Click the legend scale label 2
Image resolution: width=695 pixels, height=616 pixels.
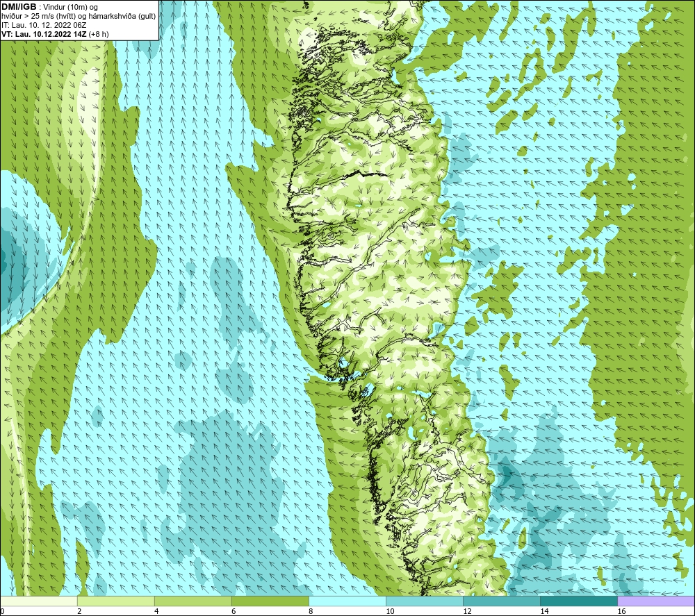point(79,611)
